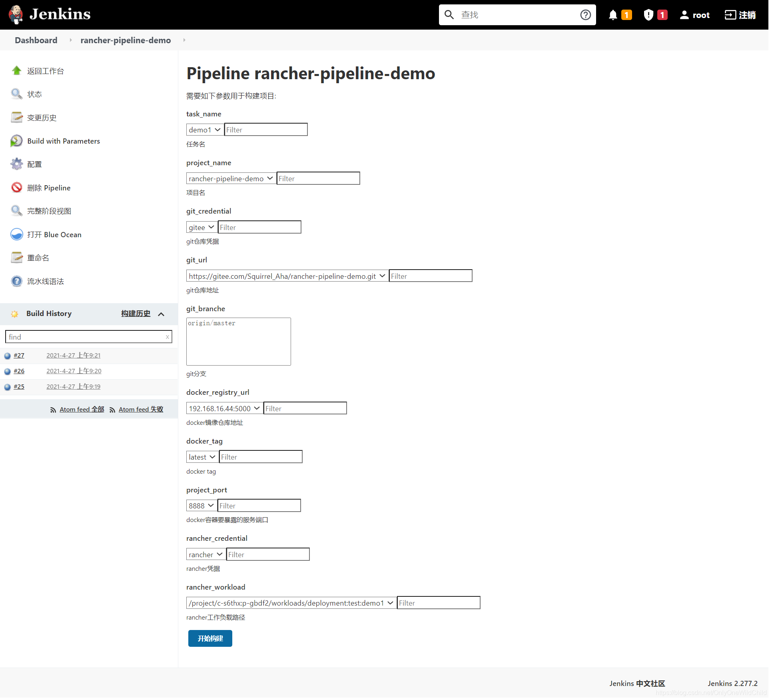Select origin/master in git_branche list
770x700 pixels.
click(x=212, y=324)
